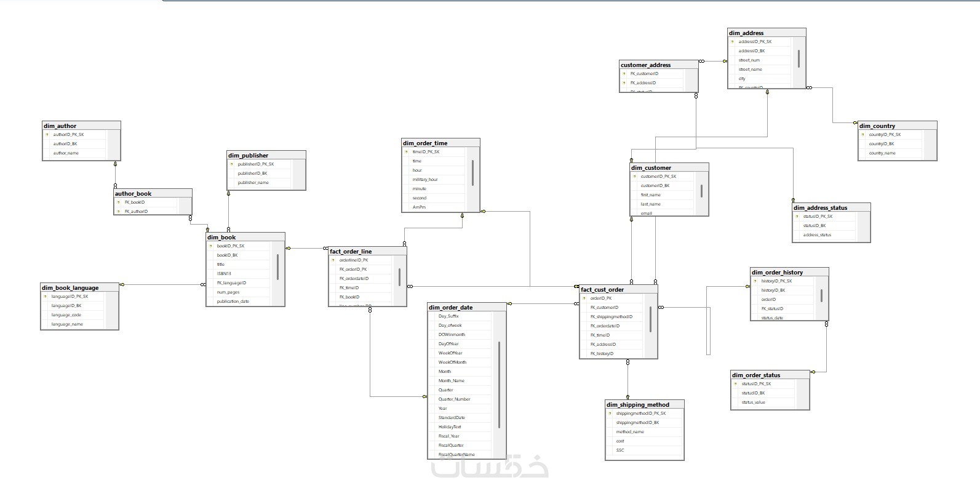
Task: Select the dim_book table header
Action: 245,237
